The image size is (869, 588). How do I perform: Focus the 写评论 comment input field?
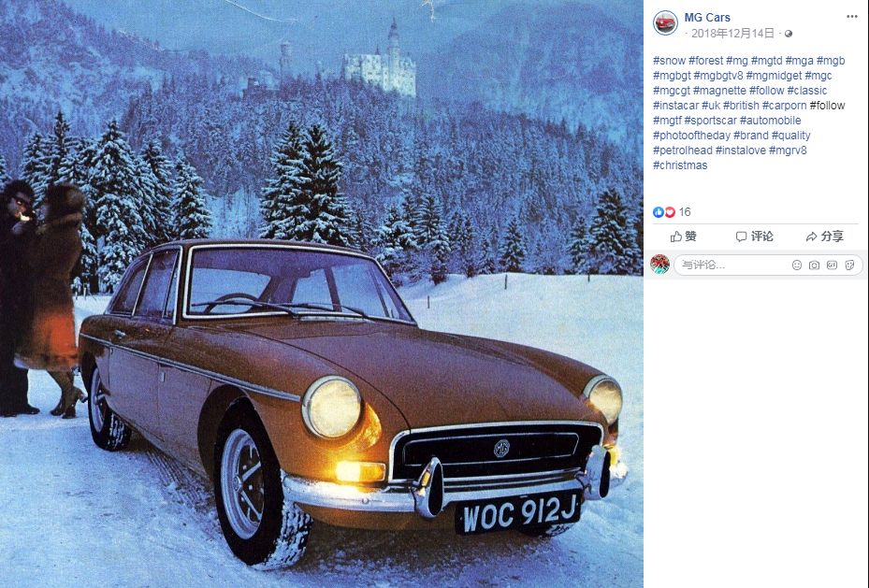tap(731, 265)
